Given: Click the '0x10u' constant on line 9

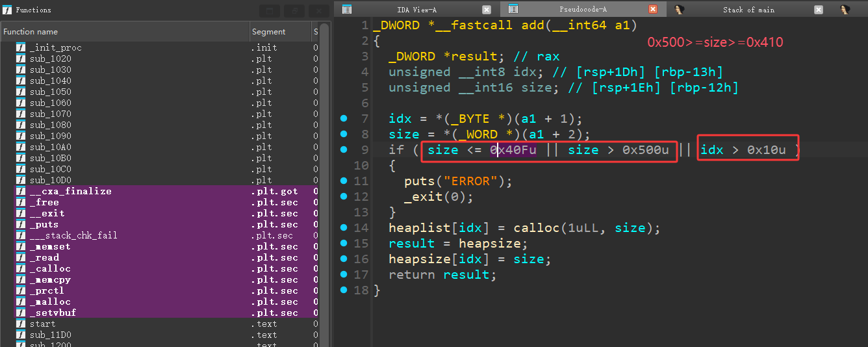Looking at the screenshot, I should (x=766, y=150).
